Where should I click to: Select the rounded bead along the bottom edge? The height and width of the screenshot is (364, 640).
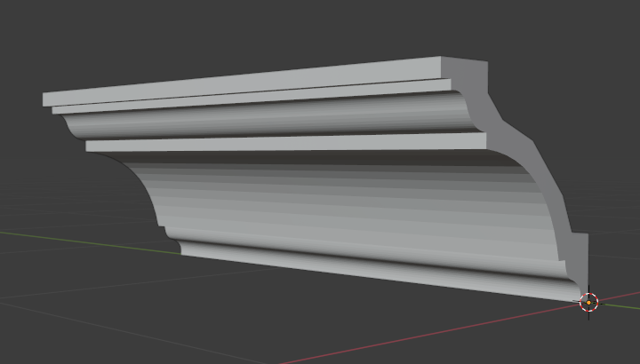pyautogui.click(x=373, y=265)
